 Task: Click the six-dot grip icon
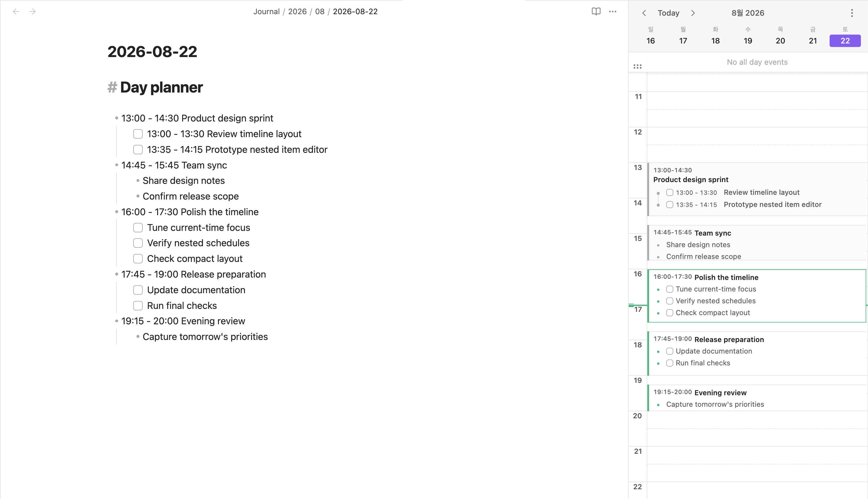(637, 67)
